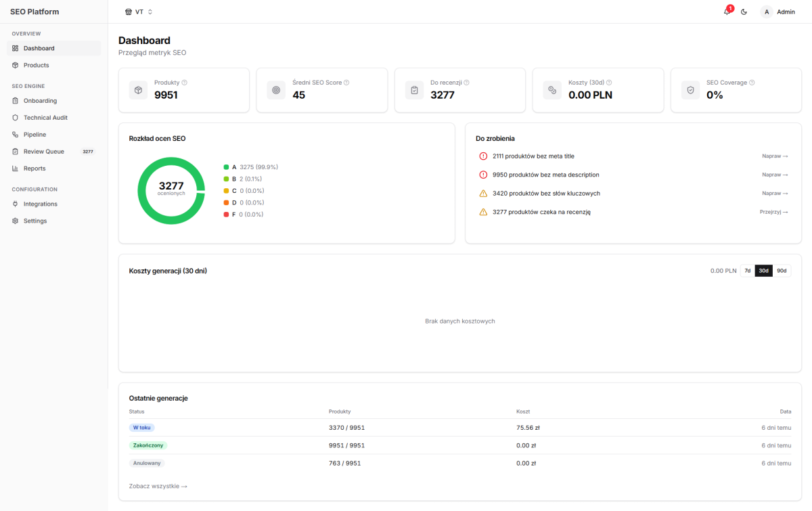The width and height of the screenshot is (812, 511).
Task: Click help icon beside Koszty (30d)
Action: (x=609, y=83)
